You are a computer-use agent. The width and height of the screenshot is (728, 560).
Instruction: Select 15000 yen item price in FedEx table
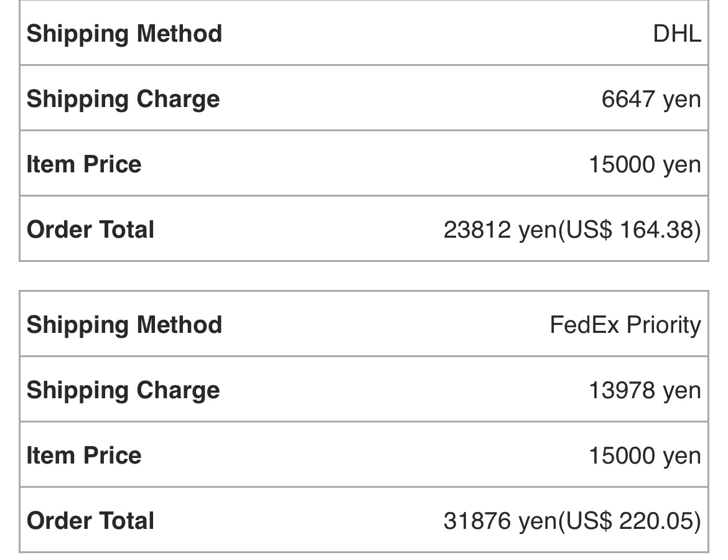[x=644, y=456]
